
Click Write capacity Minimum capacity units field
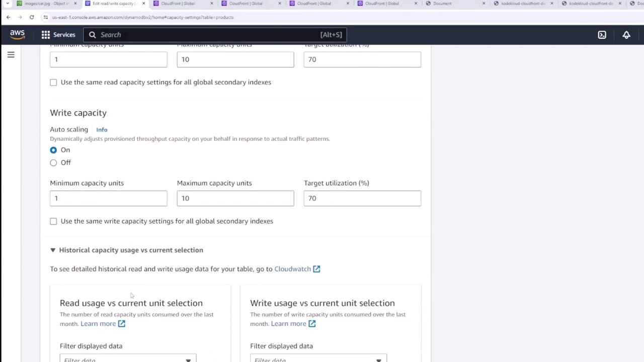(x=109, y=198)
